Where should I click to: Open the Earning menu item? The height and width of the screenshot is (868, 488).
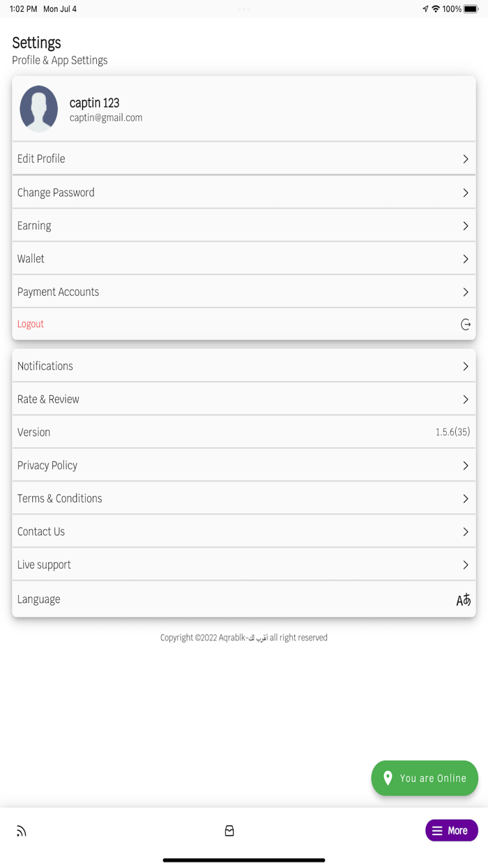(244, 226)
